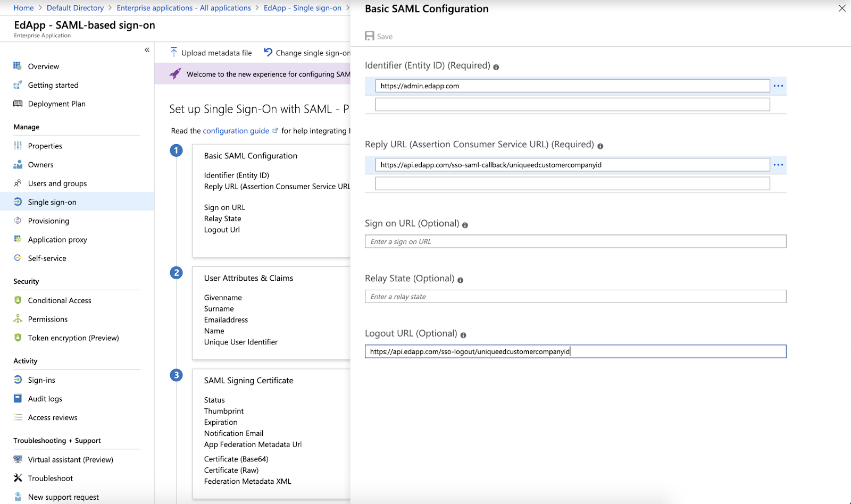Click the upload arrow icon for metadata
The width and height of the screenshot is (851, 504).
174,53
